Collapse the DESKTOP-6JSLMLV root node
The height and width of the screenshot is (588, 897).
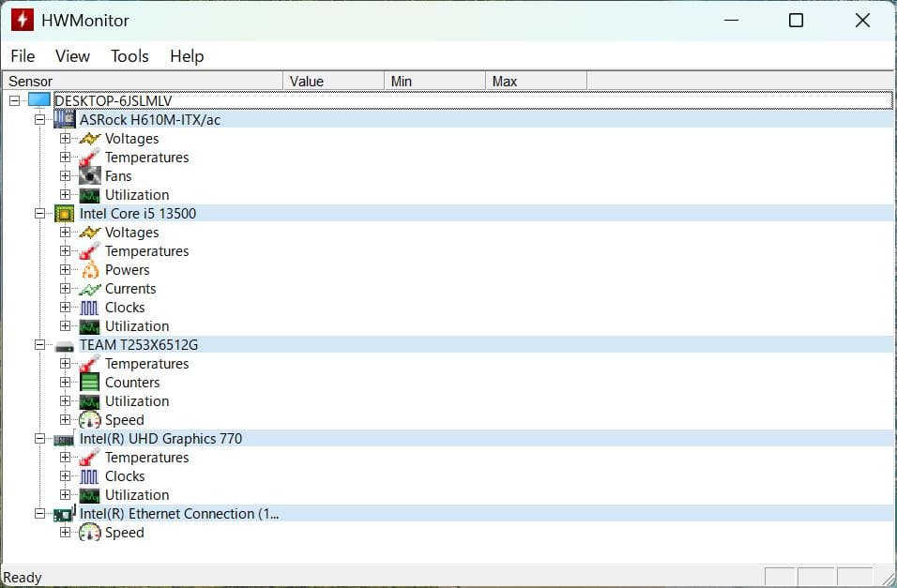point(14,100)
